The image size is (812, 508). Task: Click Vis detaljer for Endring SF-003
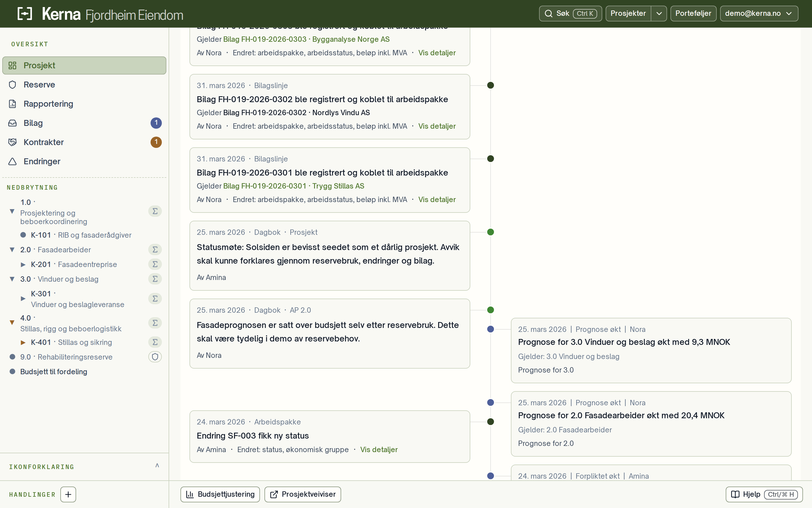(379, 450)
